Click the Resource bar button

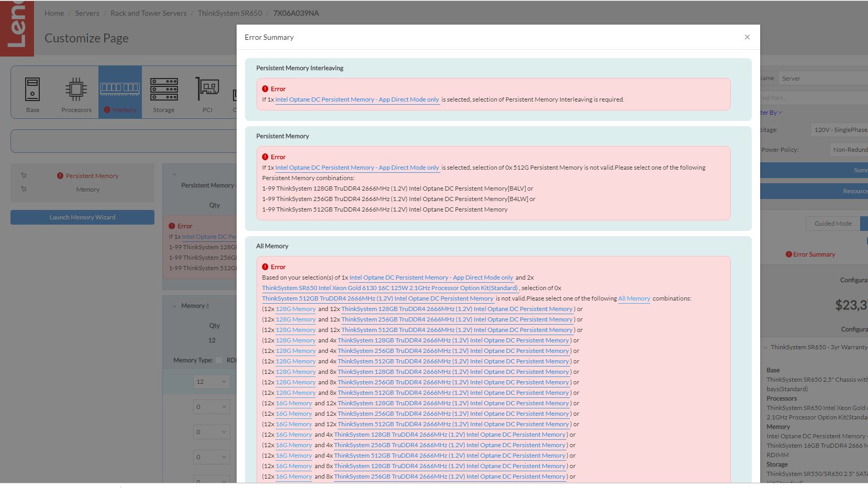pyautogui.click(x=814, y=191)
